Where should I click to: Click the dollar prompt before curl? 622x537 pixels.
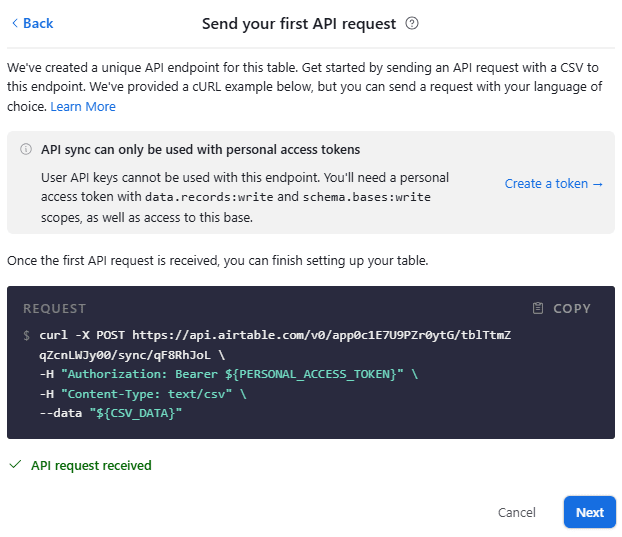(27, 335)
